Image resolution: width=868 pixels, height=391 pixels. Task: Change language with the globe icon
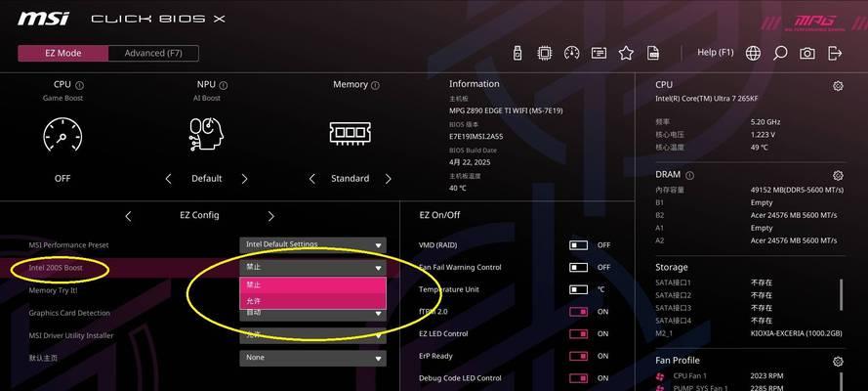click(753, 53)
